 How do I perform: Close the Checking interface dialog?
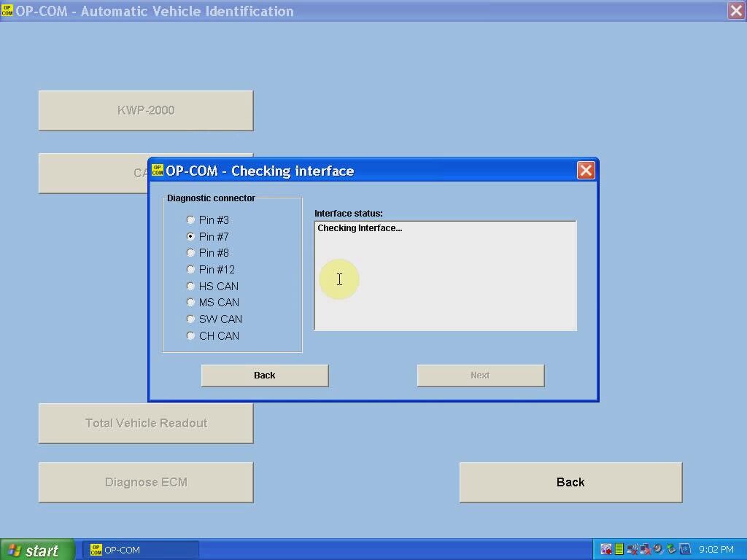586,171
